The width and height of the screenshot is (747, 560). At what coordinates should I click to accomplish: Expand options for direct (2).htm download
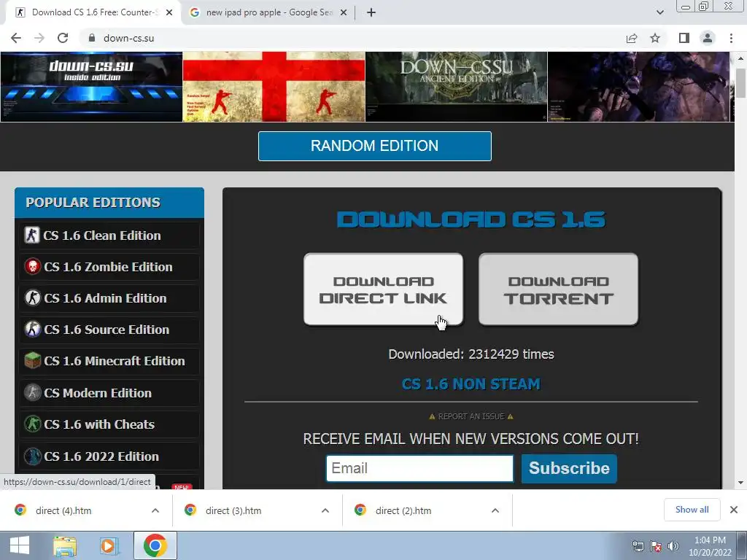coord(495,510)
